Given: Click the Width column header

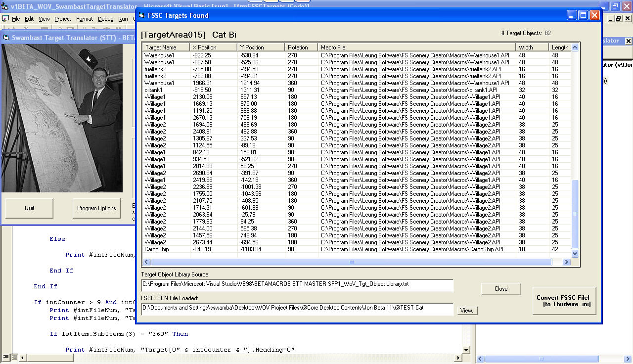Looking at the screenshot, I should click(532, 47).
